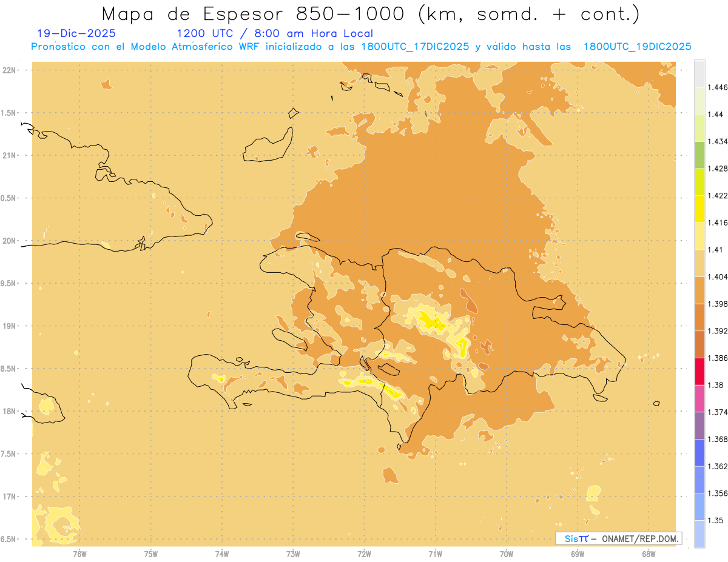This screenshot has width=728, height=562.
Task: Select the date label '19-Dic-2025'
Action: pyautogui.click(x=76, y=33)
